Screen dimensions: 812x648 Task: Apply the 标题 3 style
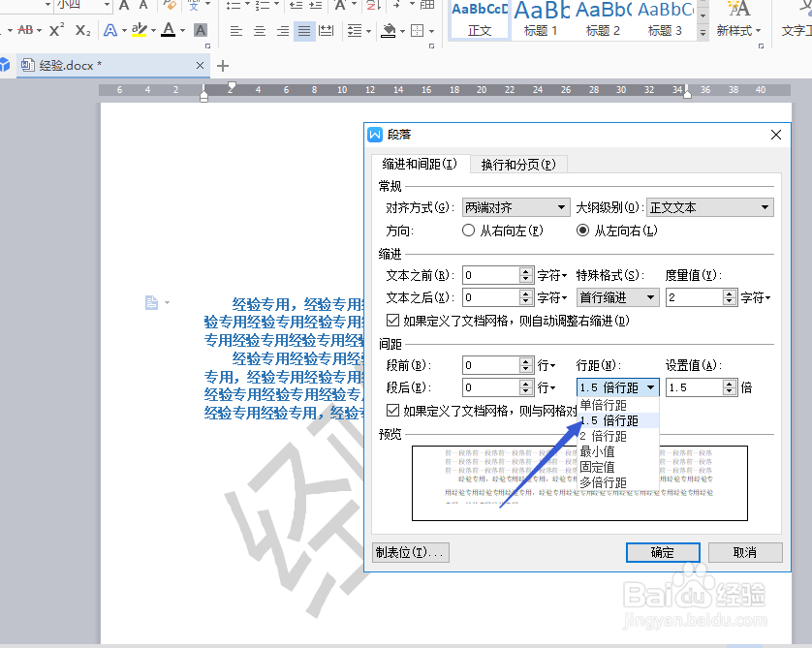coord(665,19)
